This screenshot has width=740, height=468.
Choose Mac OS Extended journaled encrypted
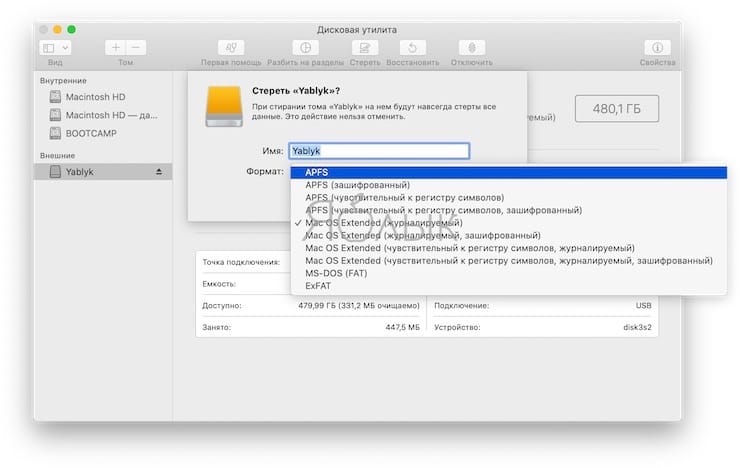(x=509, y=235)
